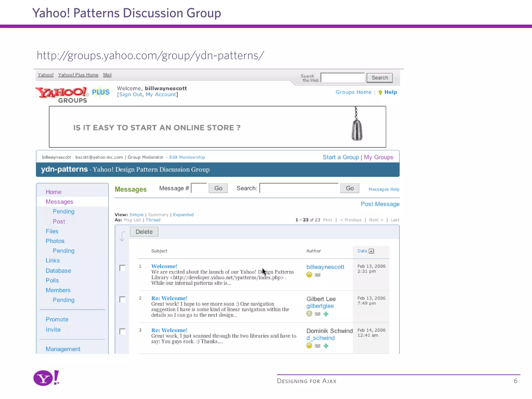Click the green plus icon beside gilbertglee

click(326, 314)
